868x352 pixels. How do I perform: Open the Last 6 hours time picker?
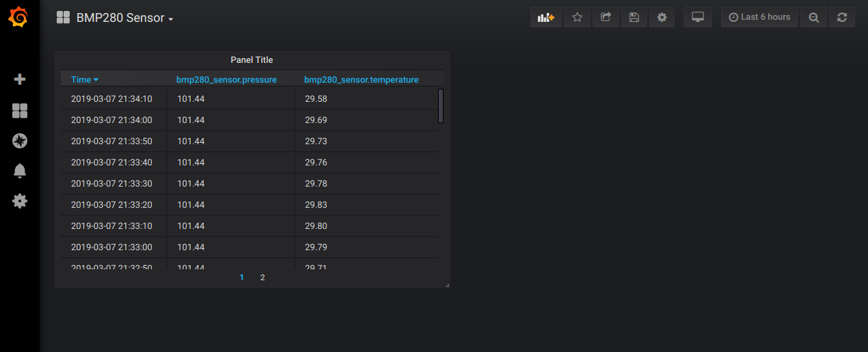point(759,18)
